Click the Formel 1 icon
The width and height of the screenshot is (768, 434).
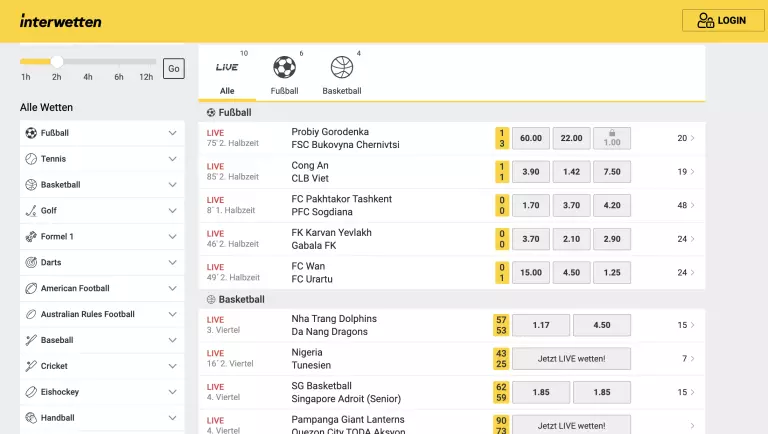[31, 237]
